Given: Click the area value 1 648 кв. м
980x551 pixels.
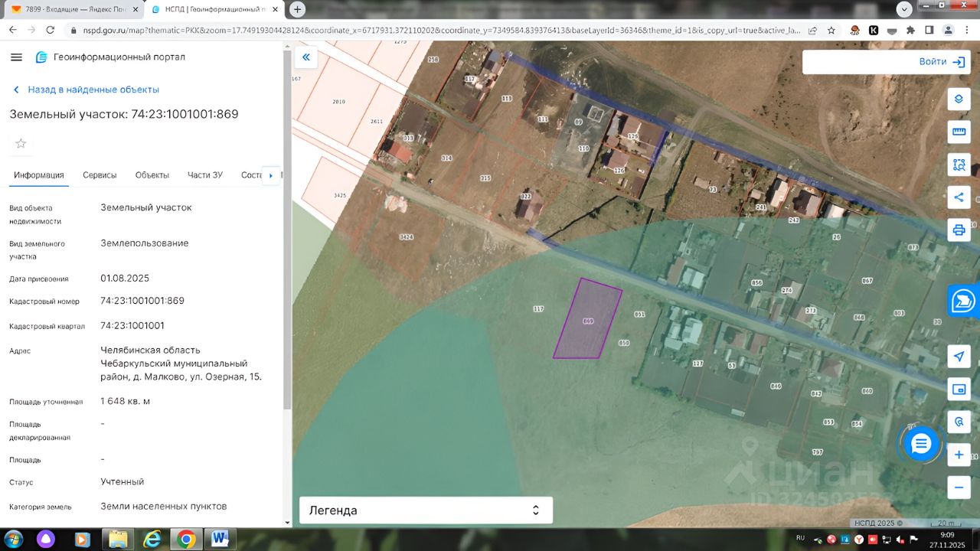Looking at the screenshot, I should pyautogui.click(x=126, y=401).
